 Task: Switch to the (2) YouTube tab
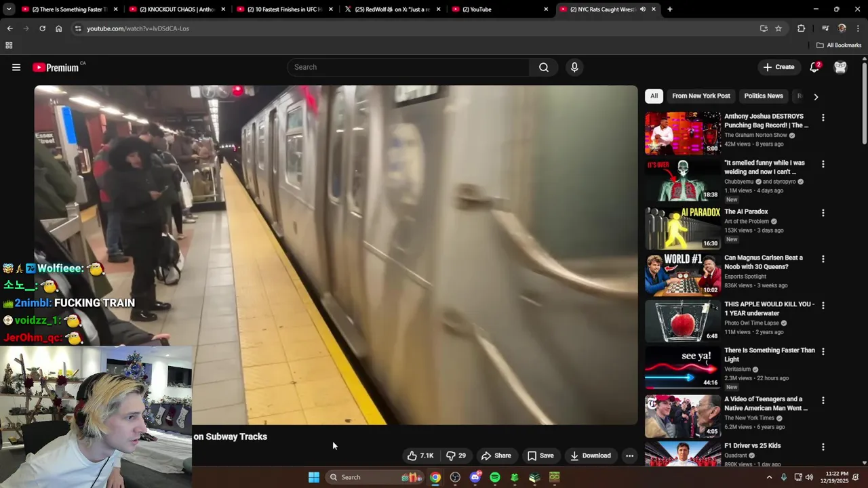pos(500,9)
